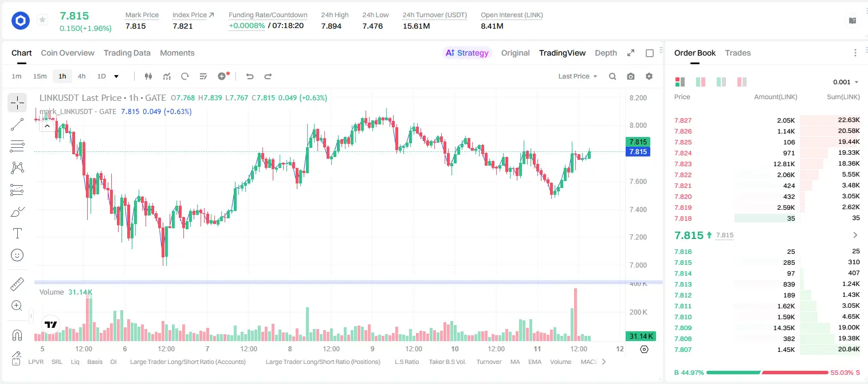
Task: Open the 0.001 price precision dropdown
Action: click(846, 82)
